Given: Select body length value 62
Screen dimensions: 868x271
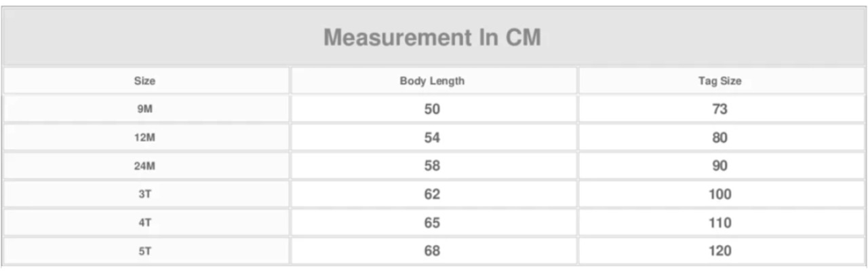Looking at the screenshot, I should pos(432,194).
